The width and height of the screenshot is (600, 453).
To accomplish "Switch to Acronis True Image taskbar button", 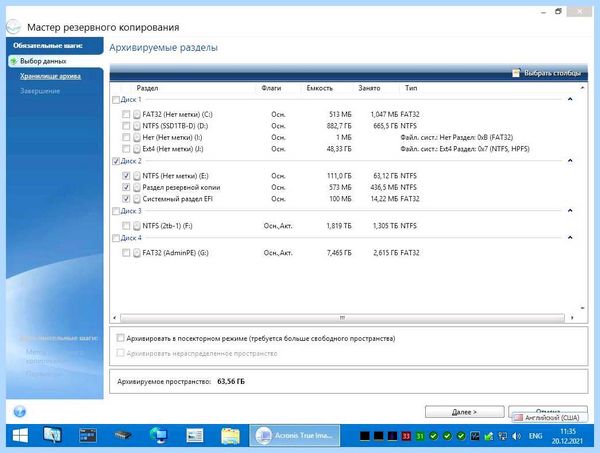I will click(x=295, y=435).
